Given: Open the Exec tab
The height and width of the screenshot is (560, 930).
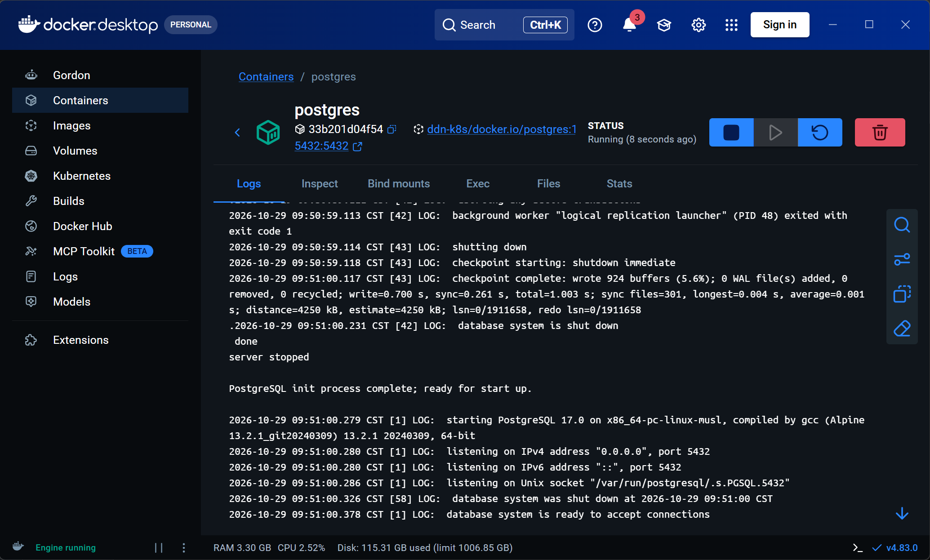Looking at the screenshot, I should point(478,184).
